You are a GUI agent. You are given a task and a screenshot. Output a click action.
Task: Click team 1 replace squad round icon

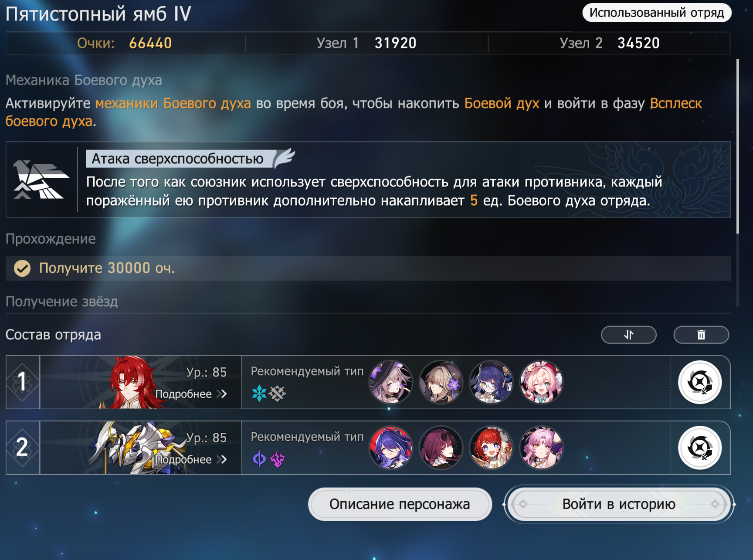coord(700,382)
